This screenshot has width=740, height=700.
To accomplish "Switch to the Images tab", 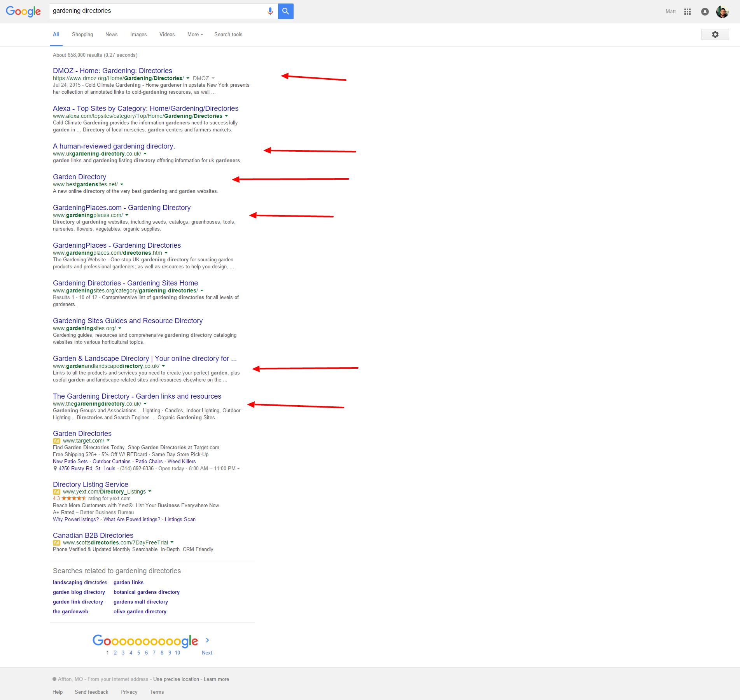I will pyautogui.click(x=138, y=35).
